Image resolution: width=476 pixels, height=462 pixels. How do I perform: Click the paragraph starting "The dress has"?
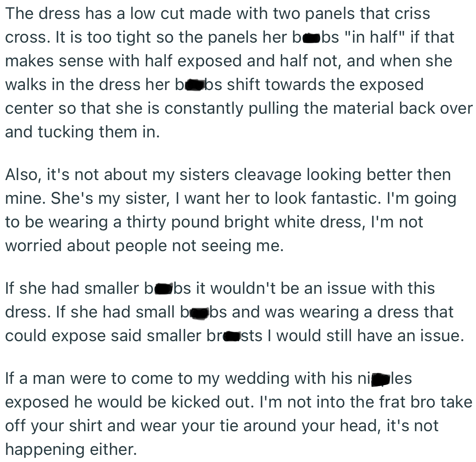click(x=238, y=73)
